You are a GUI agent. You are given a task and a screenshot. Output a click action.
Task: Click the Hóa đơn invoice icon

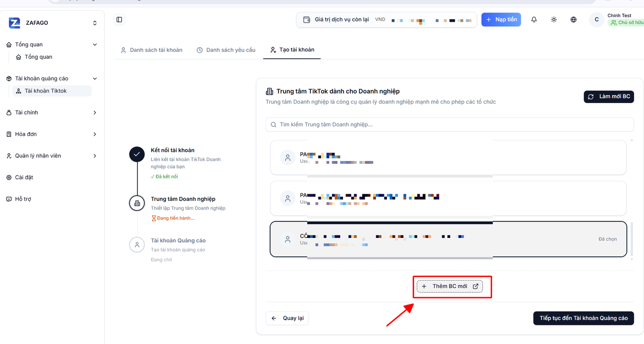tap(9, 134)
